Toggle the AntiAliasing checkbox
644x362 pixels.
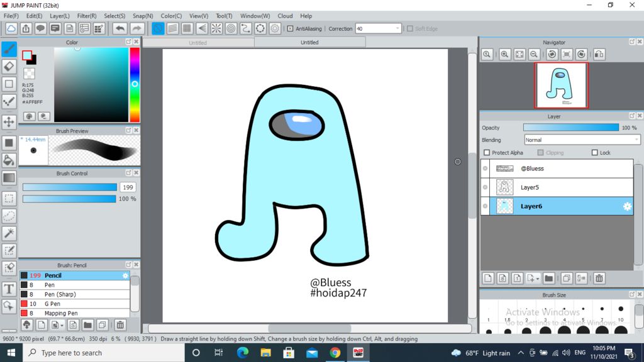click(x=290, y=29)
